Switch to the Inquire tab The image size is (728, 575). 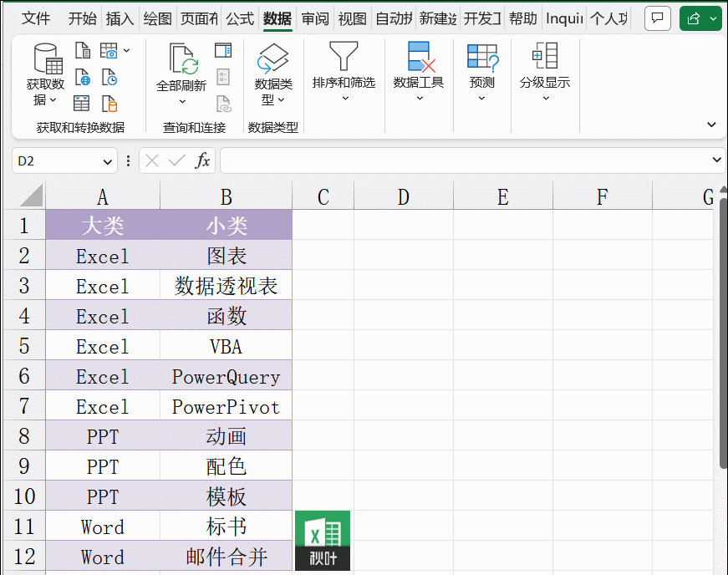[564, 18]
